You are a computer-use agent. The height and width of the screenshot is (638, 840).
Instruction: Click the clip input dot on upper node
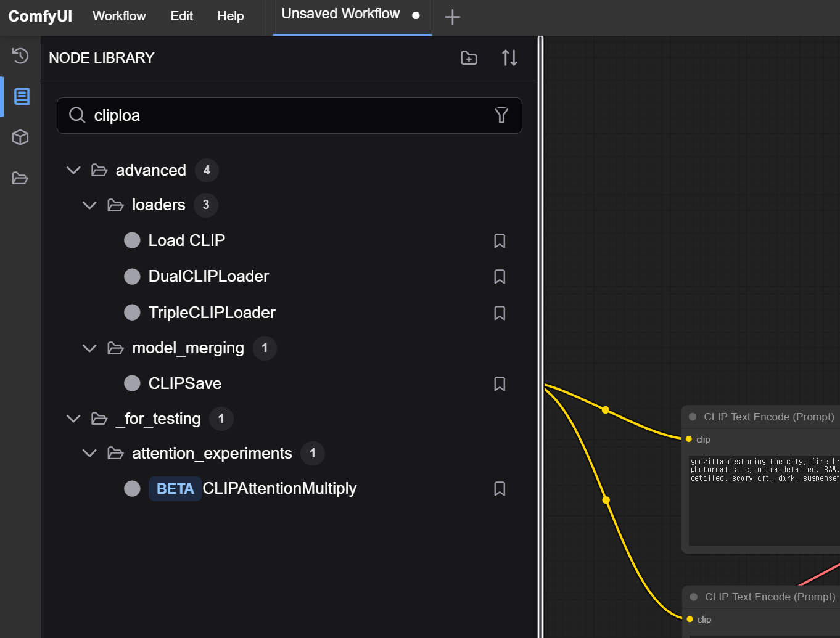(689, 439)
